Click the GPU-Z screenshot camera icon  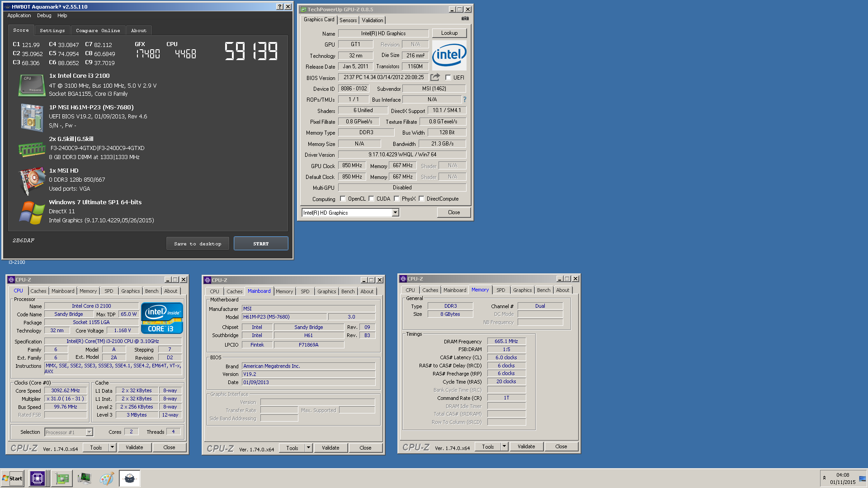pos(465,19)
